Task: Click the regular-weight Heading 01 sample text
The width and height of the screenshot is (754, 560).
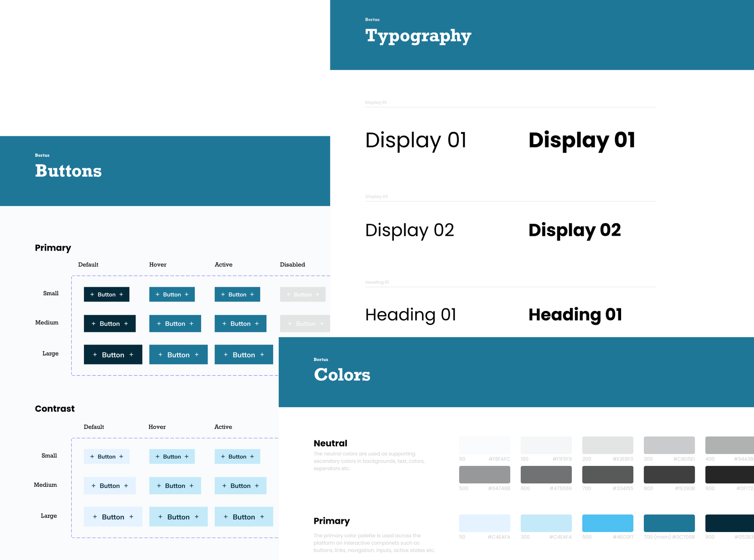Action: (411, 315)
